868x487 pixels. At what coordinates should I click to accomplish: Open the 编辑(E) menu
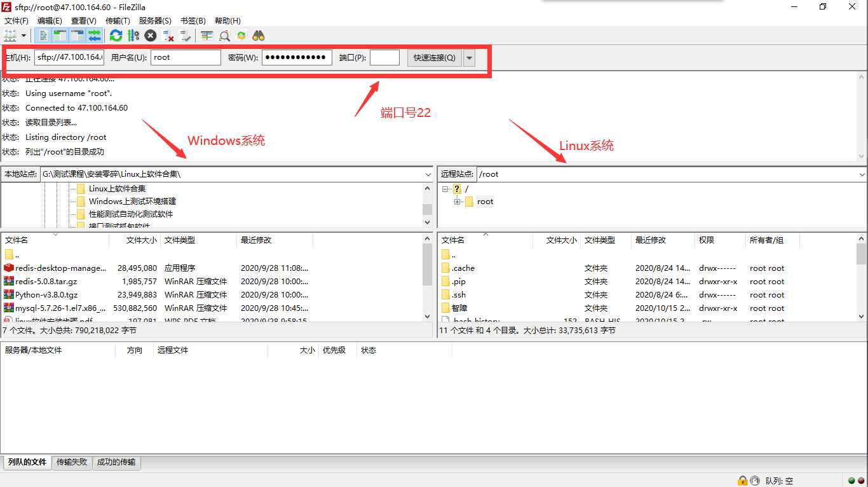(50, 20)
